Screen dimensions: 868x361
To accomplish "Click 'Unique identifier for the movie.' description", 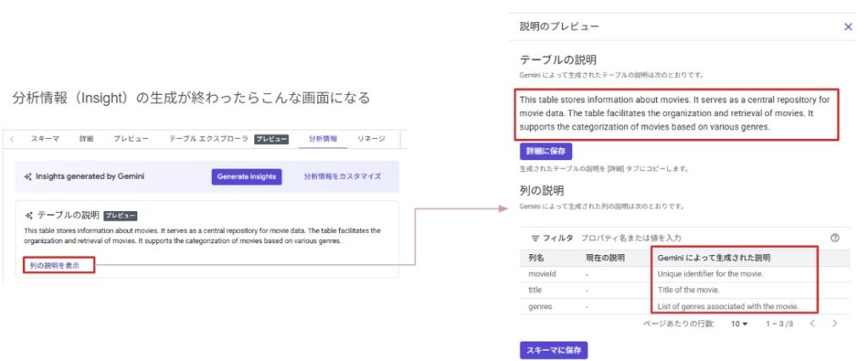I will [710, 274].
